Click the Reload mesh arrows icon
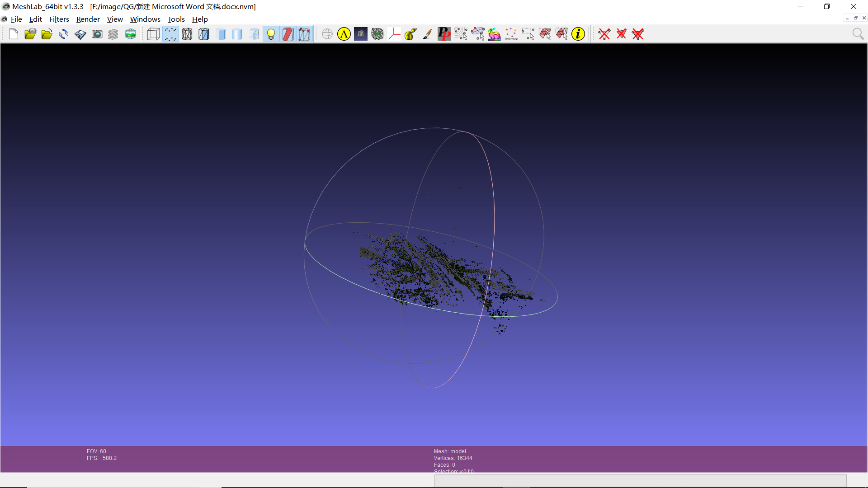Screen dimensions: 868x488 (64, 34)
